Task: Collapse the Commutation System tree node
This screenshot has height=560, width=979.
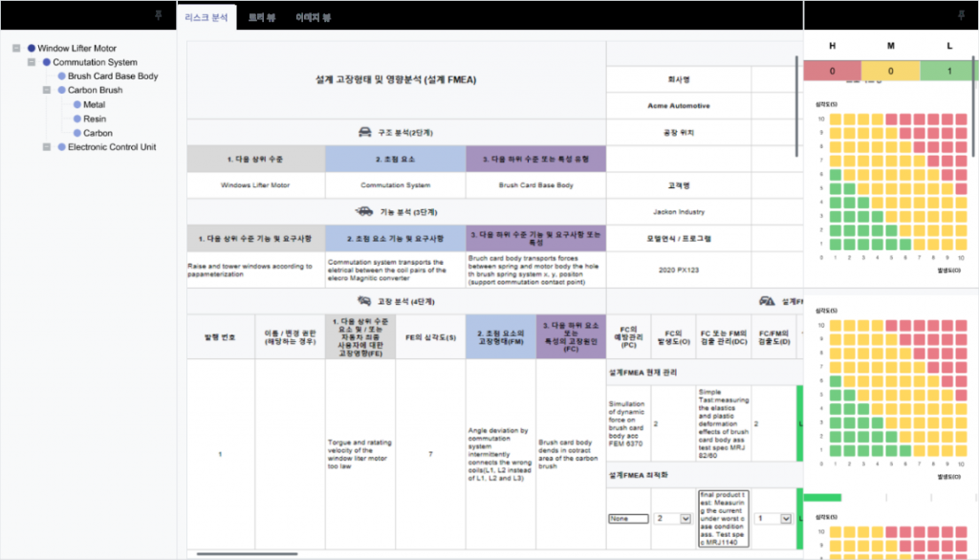Action: (32, 62)
